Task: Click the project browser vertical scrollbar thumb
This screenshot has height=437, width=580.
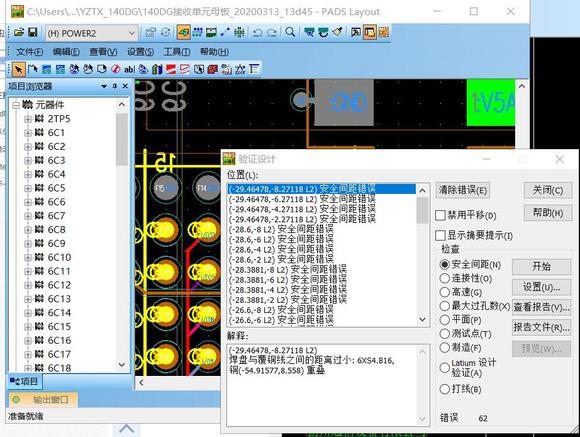Action: [122, 139]
